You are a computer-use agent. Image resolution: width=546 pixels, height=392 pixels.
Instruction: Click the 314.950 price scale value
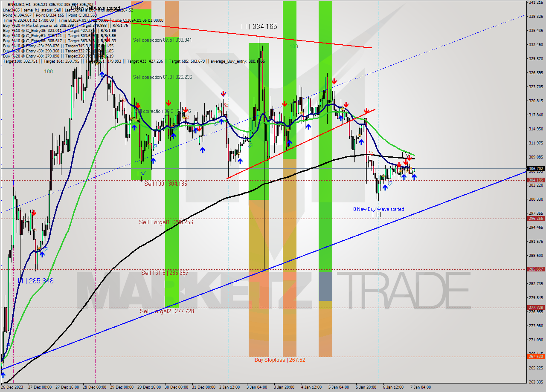pyautogui.click(x=536, y=129)
